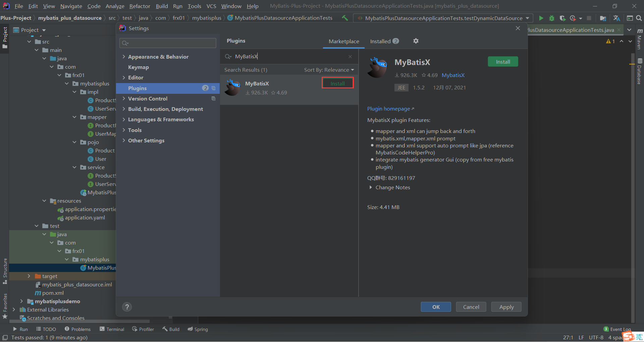The width and height of the screenshot is (644, 342).
Task: Select application.yaml in project tree
Action: [85, 217]
